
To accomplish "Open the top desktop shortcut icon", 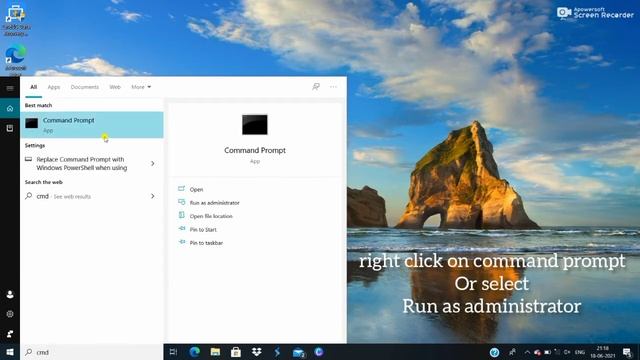I will pos(16,20).
